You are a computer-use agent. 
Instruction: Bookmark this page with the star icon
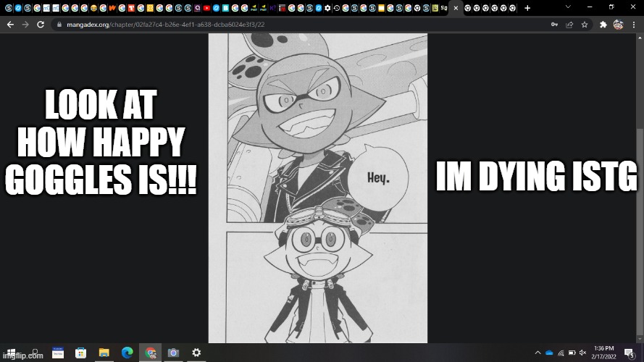[x=585, y=25]
